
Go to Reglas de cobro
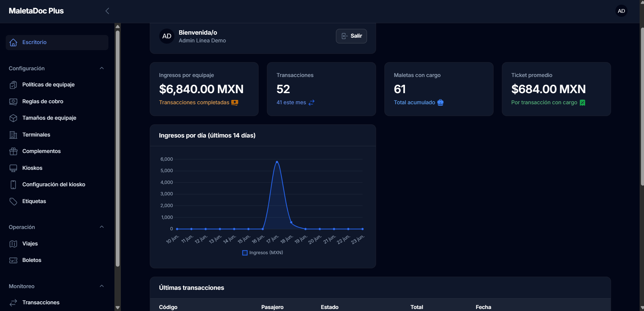[57, 102]
